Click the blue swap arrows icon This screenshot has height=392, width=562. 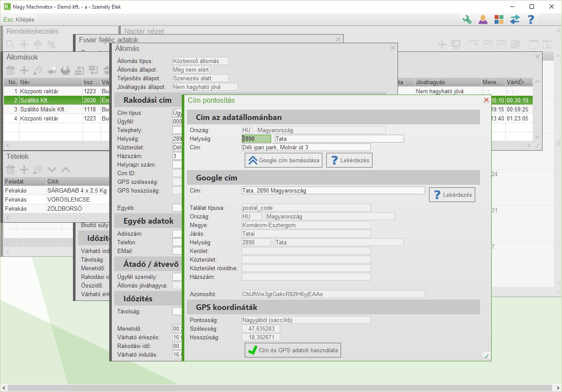(x=515, y=19)
